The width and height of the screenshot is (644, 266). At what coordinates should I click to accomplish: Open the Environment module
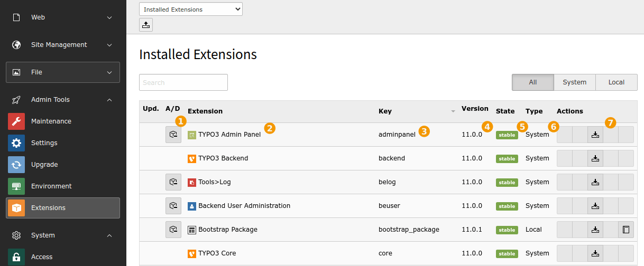(63, 186)
